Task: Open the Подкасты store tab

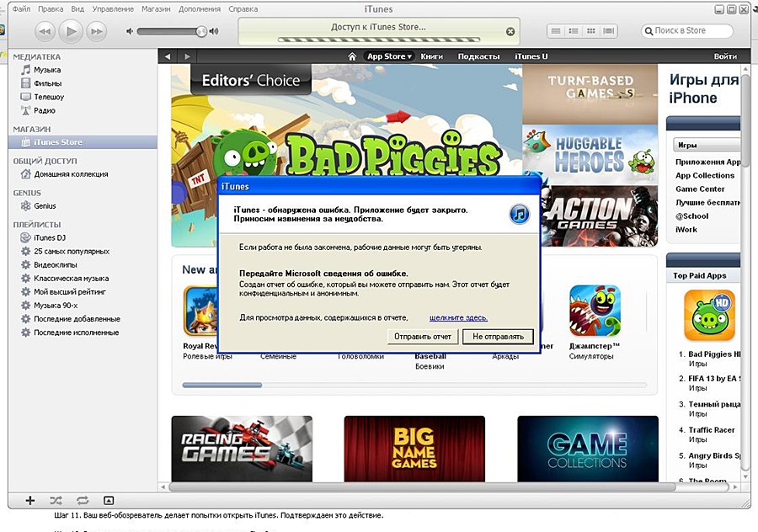Action: pyautogui.click(x=478, y=56)
